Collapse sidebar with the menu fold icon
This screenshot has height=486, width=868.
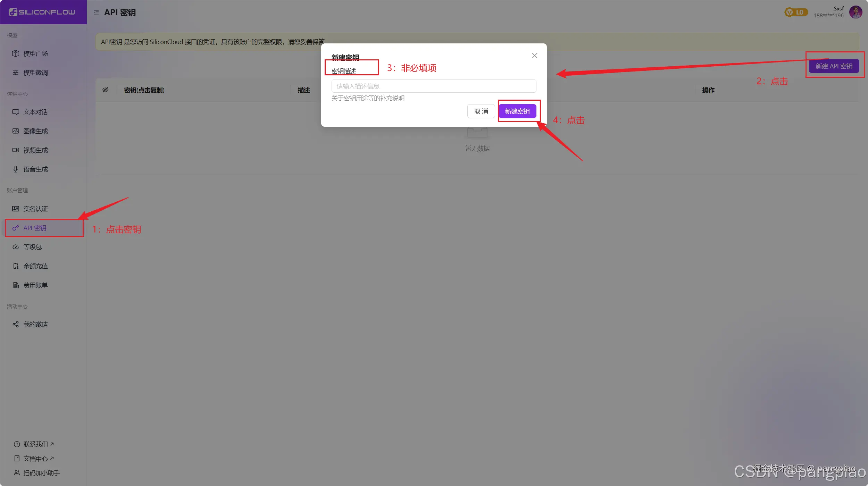[96, 12]
